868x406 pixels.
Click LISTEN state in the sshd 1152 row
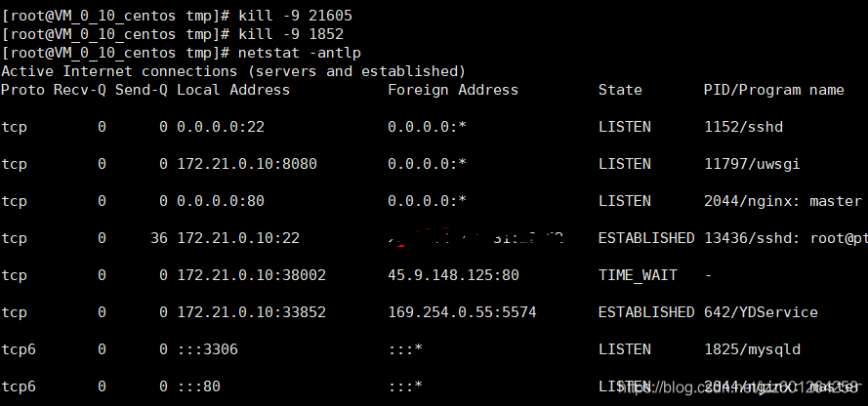(x=625, y=127)
